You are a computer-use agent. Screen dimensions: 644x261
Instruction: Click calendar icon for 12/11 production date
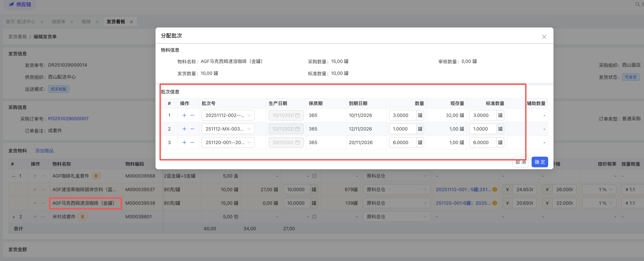(297, 129)
